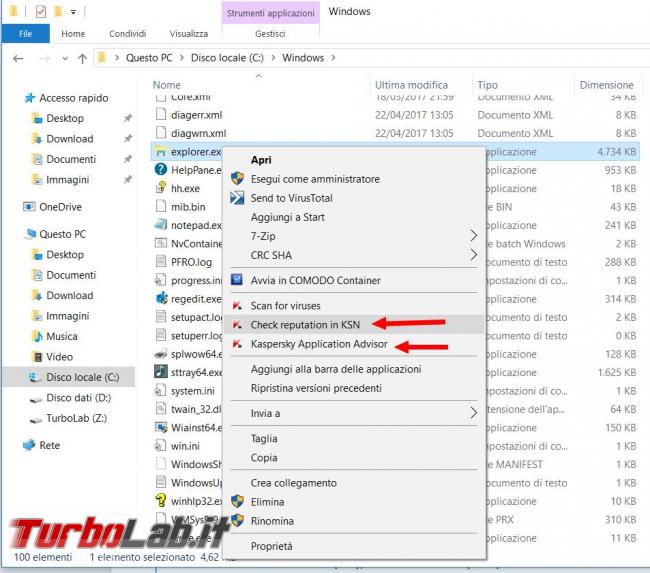Image resolution: width=650 pixels, height=573 pixels.
Task: Select Disco dati (D:) in sidebar
Action: [x=78, y=398]
